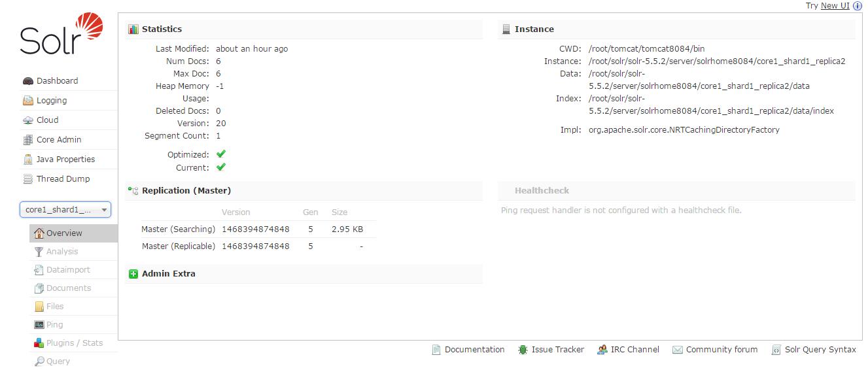868x370 pixels.
Task: Click the Instance section title
Action: tap(534, 29)
